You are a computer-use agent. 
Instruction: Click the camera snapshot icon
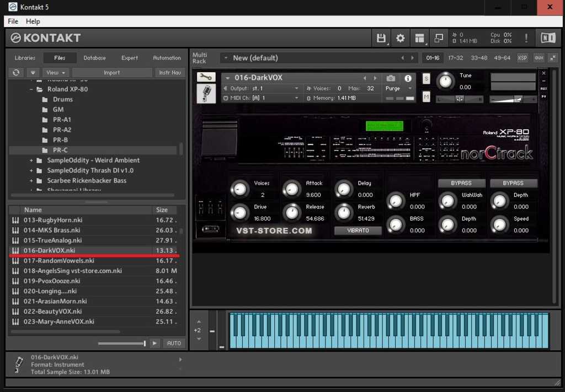point(391,78)
